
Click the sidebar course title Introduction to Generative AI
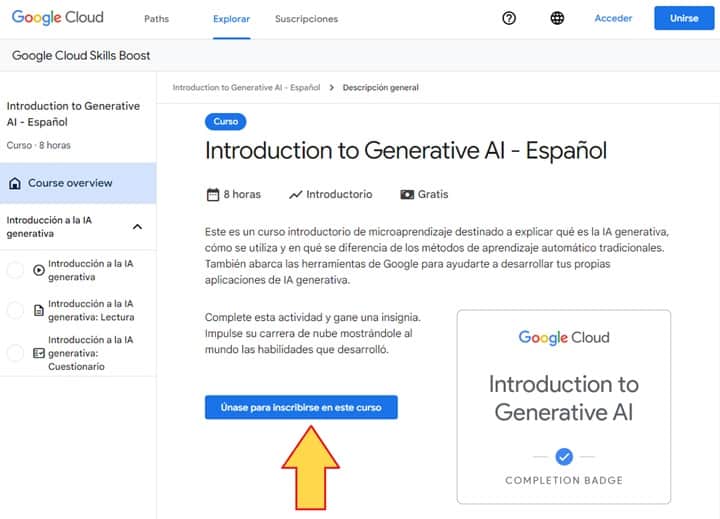73,114
